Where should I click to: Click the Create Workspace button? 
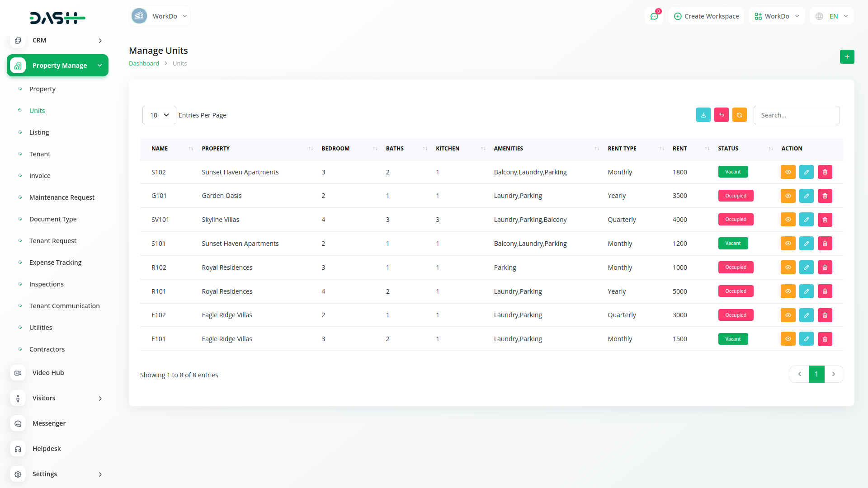pos(706,16)
